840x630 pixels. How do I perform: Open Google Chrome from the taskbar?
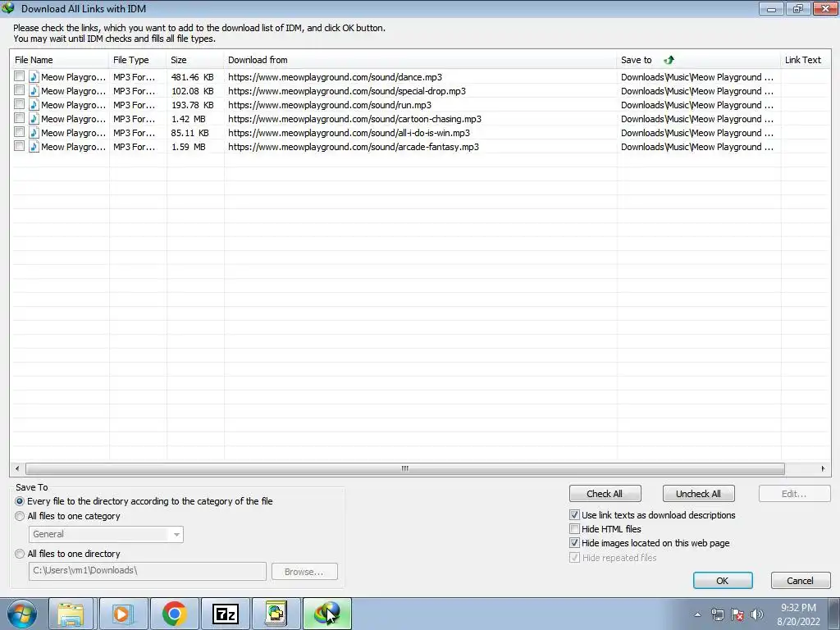click(174, 614)
